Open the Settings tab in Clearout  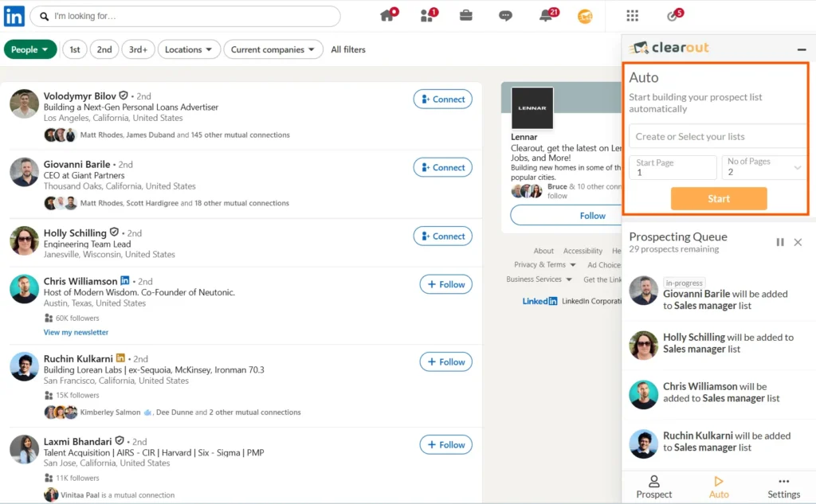click(784, 487)
